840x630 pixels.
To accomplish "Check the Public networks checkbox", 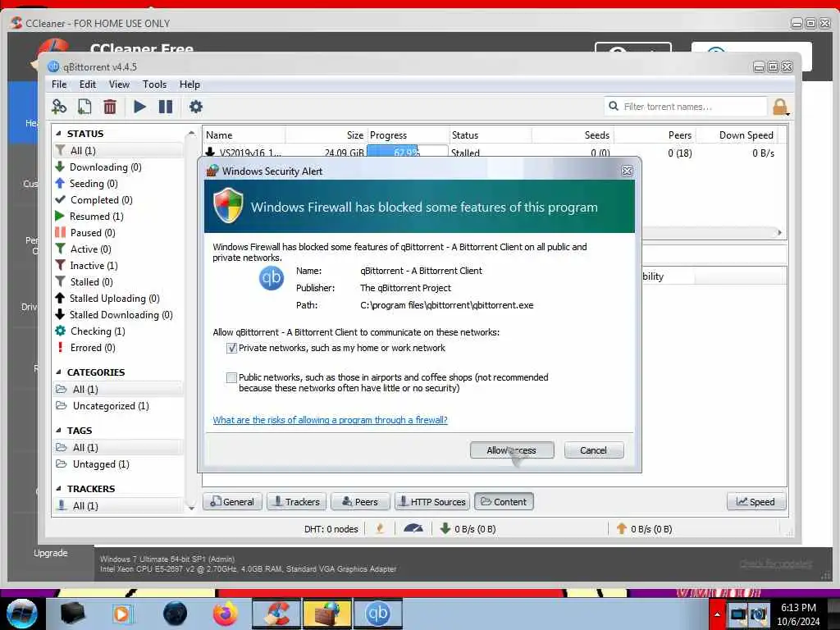I will 231,377.
